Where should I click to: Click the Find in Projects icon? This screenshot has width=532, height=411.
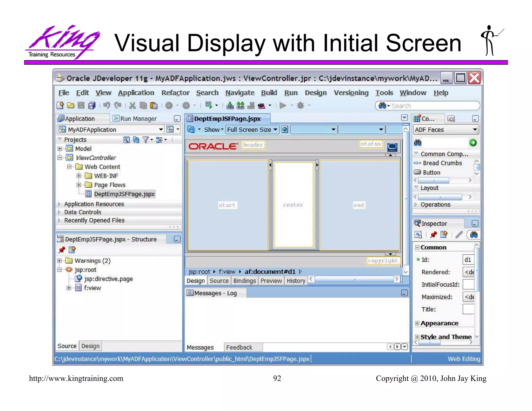pyautogui.click(x=126, y=140)
